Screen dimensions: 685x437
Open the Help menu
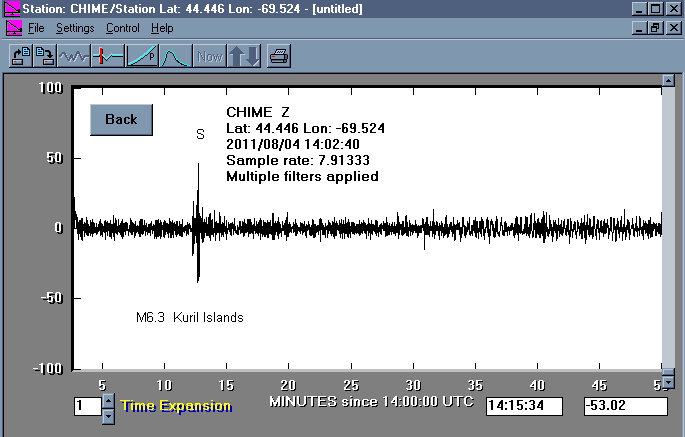[x=162, y=28]
